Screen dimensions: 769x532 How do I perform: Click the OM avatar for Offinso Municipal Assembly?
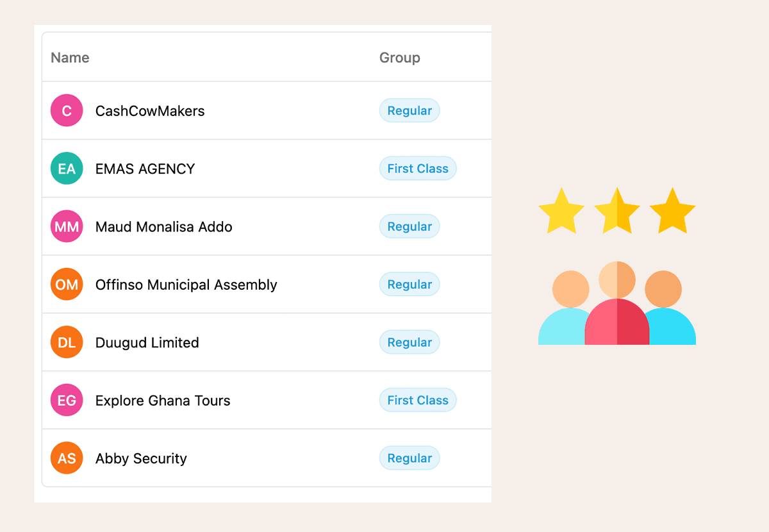click(x=67, y=284)
